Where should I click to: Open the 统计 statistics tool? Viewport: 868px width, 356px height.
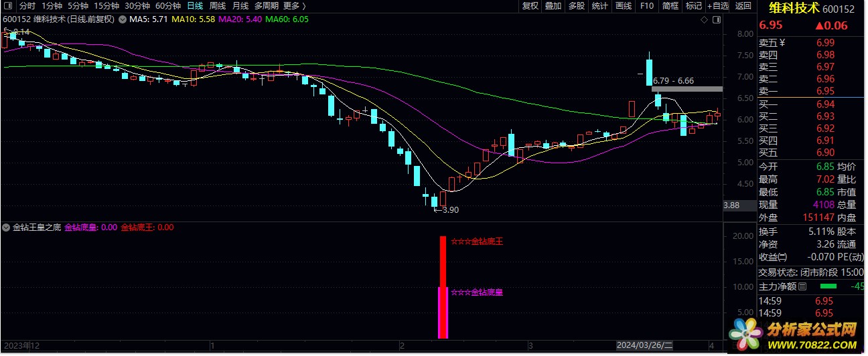[x=600, y=6]
